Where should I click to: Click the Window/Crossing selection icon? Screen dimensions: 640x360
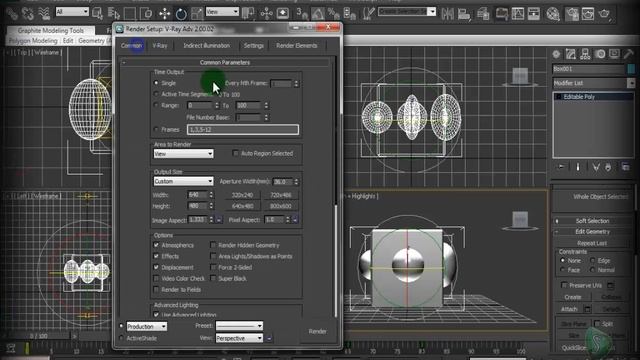click(x=146, y=13)
